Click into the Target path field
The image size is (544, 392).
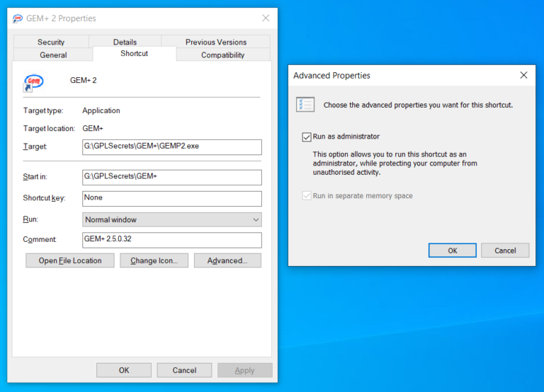click(172, 147)
